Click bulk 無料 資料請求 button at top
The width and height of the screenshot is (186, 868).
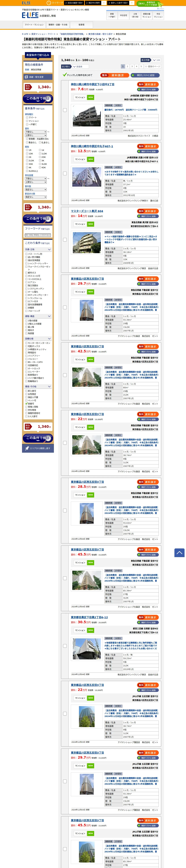pos(114,75)
